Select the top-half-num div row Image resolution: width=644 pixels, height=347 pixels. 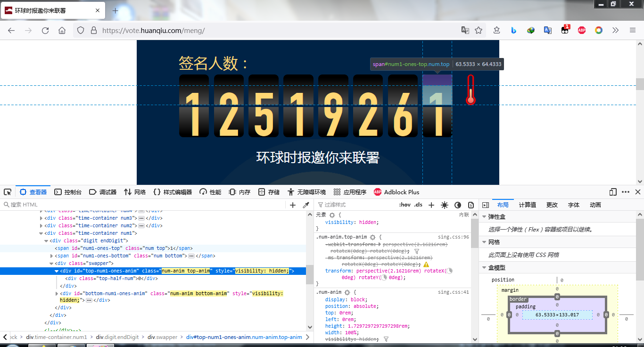pos(153,278)
